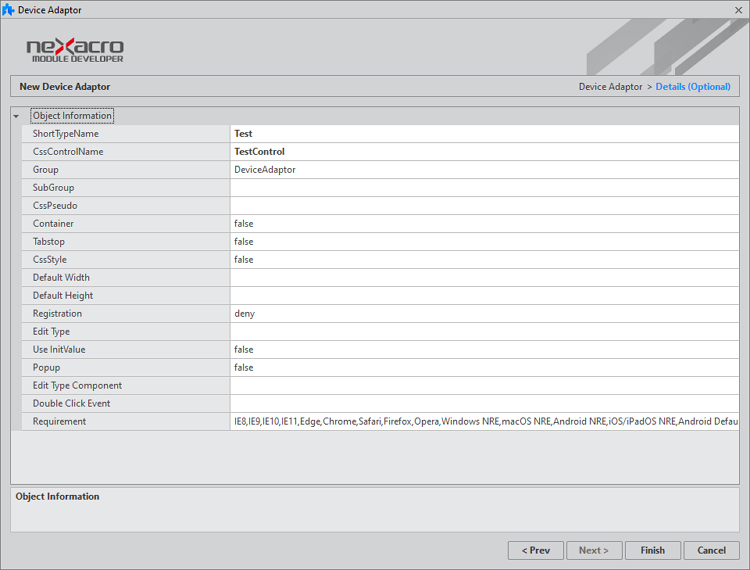Click the Device Adaptor title bar icon
The height and width of the screenshot is (570, 750).
(9, 10)
